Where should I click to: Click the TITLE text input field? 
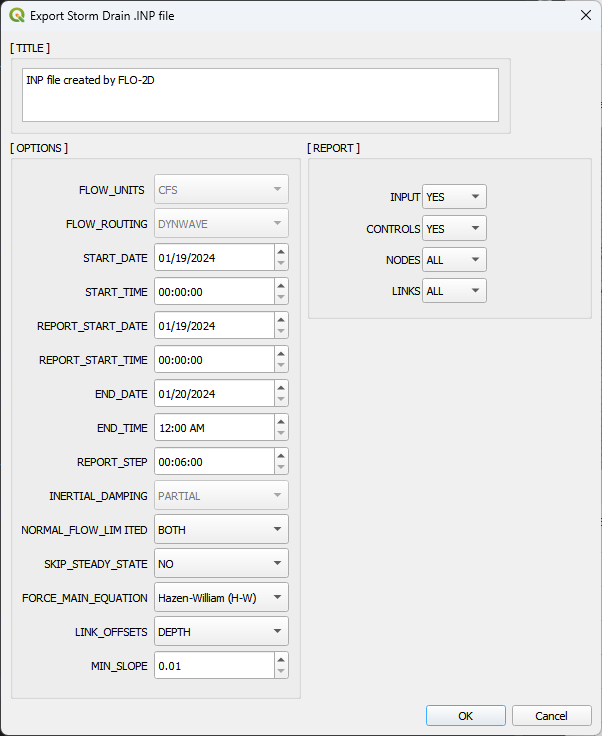[259, 95]
